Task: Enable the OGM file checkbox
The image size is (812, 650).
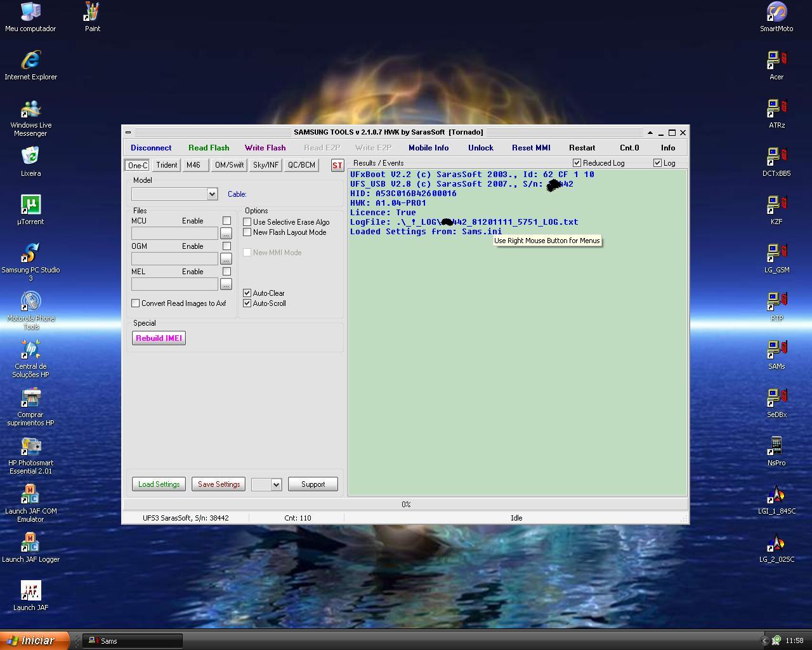Action: [226, 246]
